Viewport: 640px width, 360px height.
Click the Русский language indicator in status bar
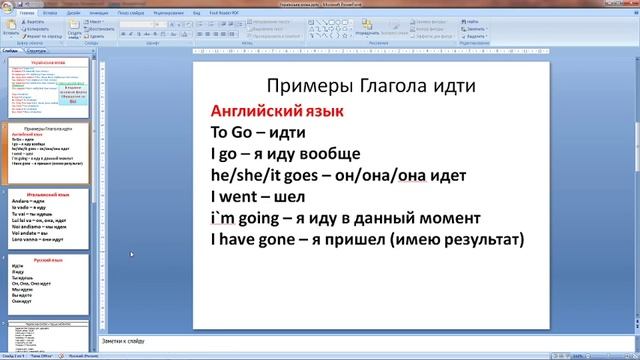tap(83, 356)
